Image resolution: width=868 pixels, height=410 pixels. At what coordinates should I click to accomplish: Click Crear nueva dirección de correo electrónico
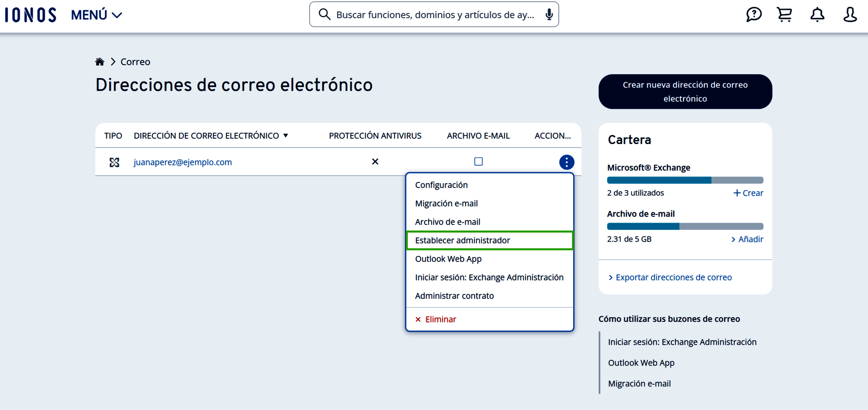[x=685, y=91]
